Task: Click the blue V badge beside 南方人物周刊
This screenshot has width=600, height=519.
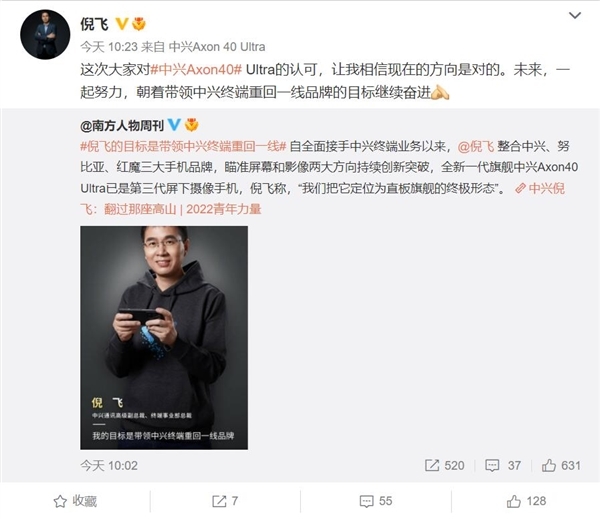Action: point(174,125)
